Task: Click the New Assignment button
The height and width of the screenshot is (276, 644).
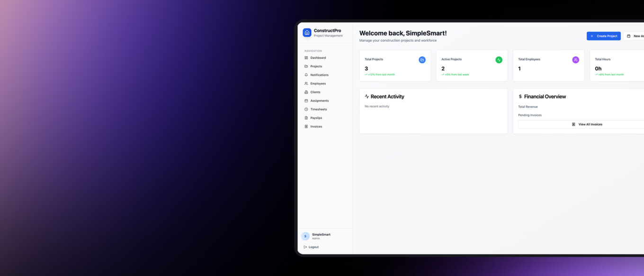Action: pyautogui.click(x=635, y=36)
